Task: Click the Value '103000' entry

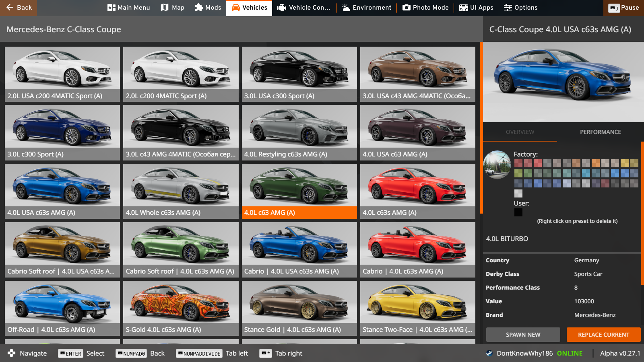Action: click(x=584, y=301)
